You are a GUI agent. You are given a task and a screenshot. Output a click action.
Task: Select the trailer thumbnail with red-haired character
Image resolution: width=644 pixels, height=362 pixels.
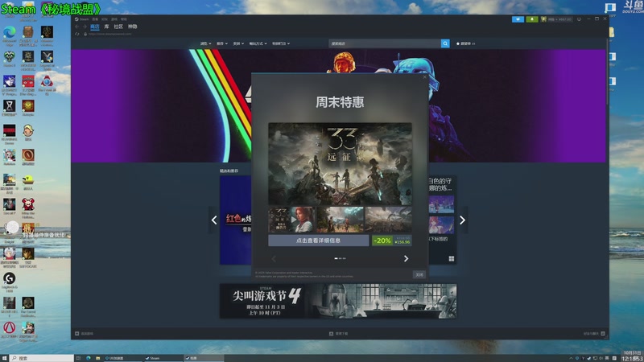pos(291,220)
